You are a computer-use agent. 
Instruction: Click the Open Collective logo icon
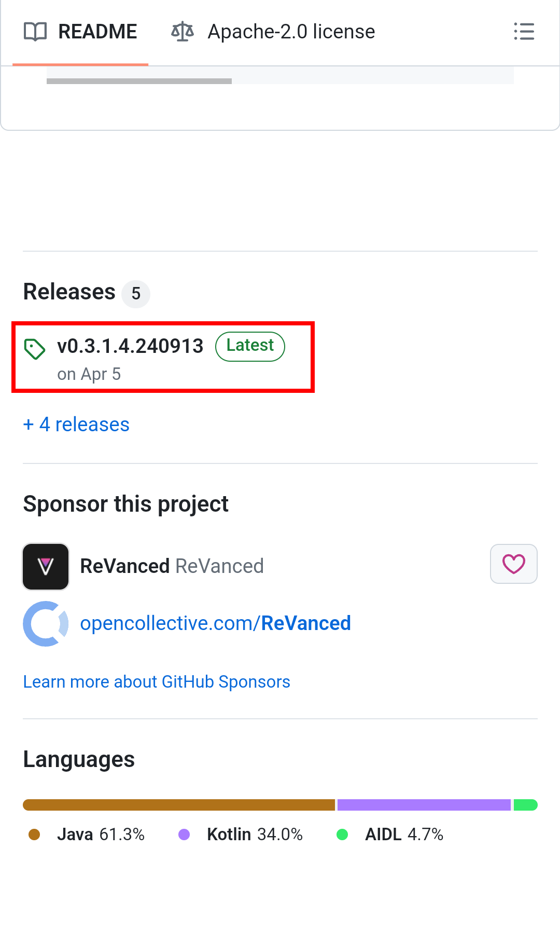coord(46,623)
